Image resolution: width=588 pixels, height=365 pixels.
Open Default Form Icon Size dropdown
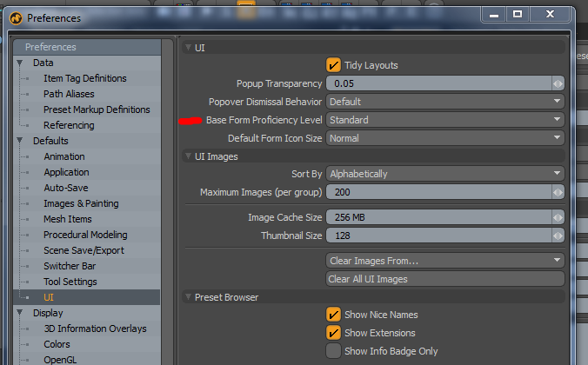[444, 138]
